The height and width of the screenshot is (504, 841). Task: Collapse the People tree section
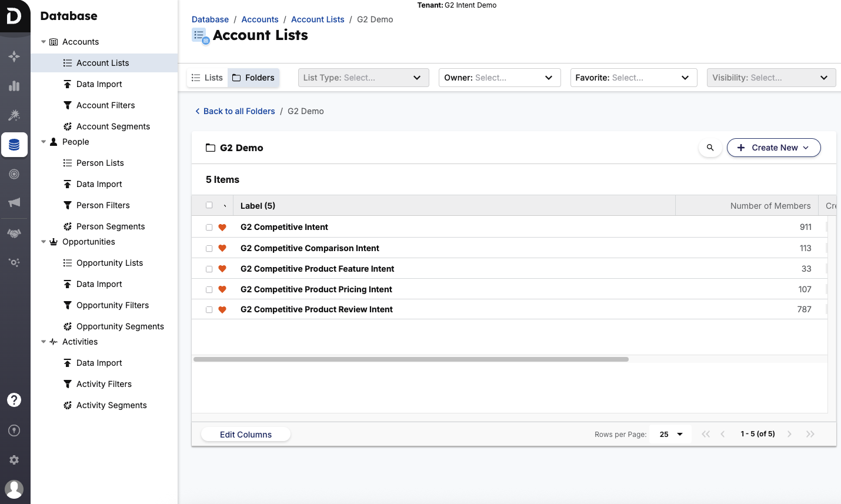pyautogui.click(x=44, y=142)
